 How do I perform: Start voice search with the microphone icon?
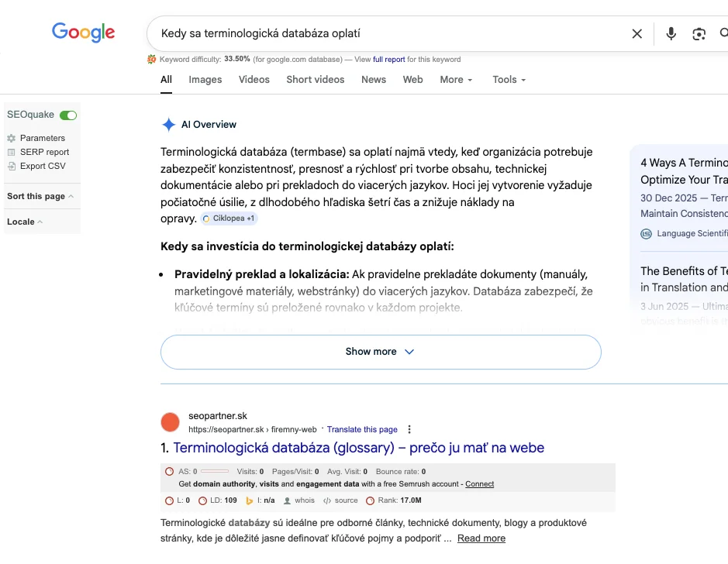tap(671, 33)
